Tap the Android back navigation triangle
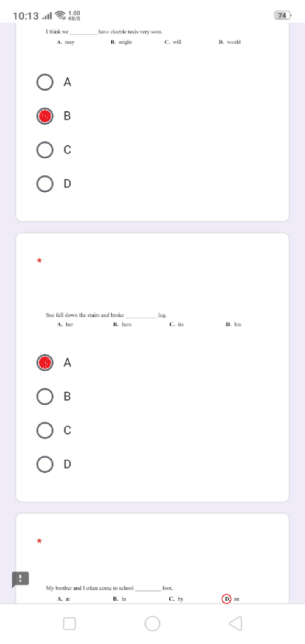This screenshot has height=644, width=305. 236,623
